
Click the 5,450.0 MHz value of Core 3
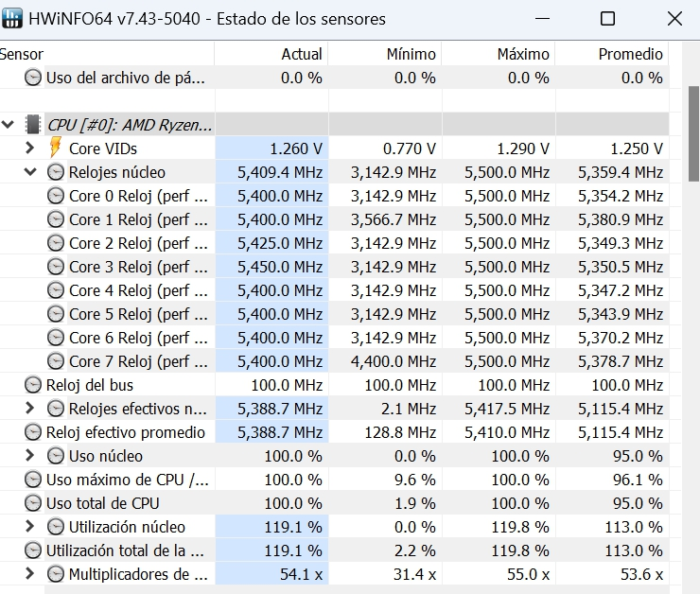(280, 267)
